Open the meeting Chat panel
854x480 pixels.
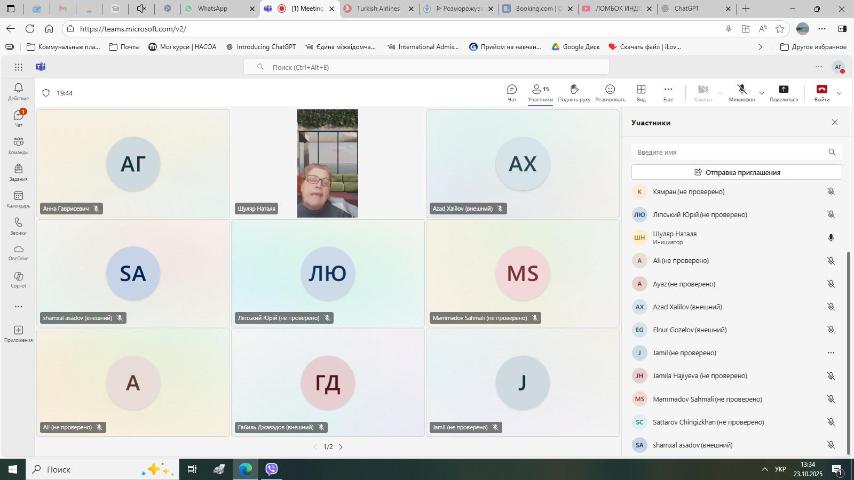pos(512,92)
